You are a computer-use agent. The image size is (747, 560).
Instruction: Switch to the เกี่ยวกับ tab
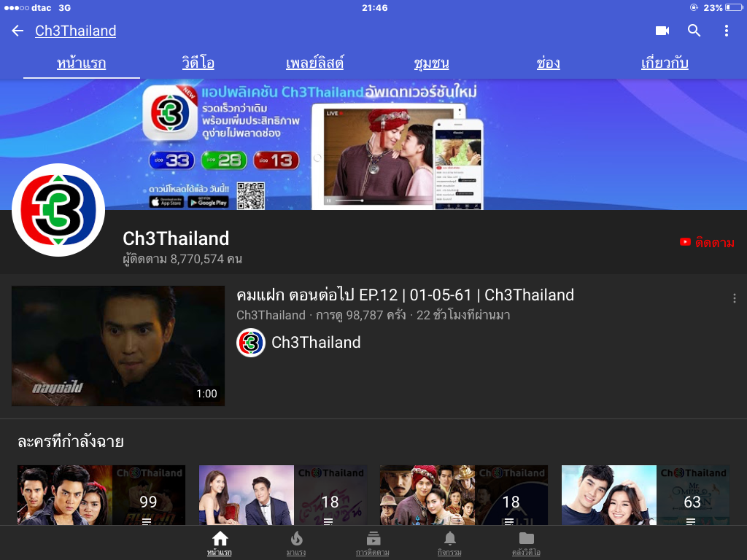665,63
